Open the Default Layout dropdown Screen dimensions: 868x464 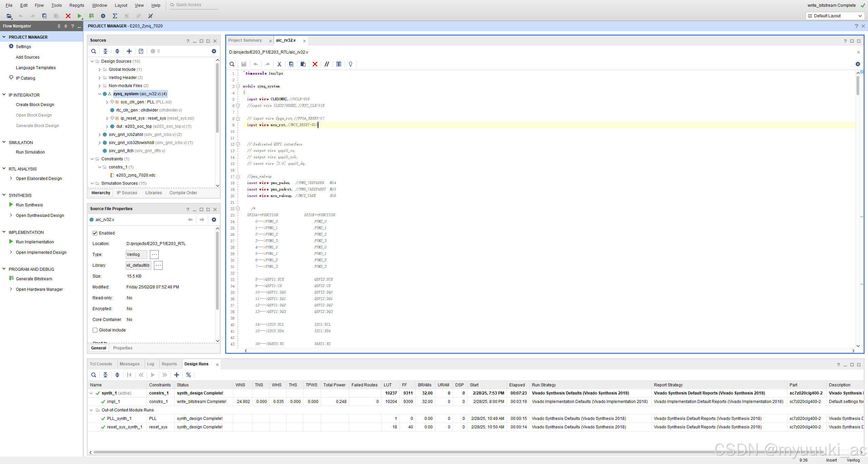[834, 16]
